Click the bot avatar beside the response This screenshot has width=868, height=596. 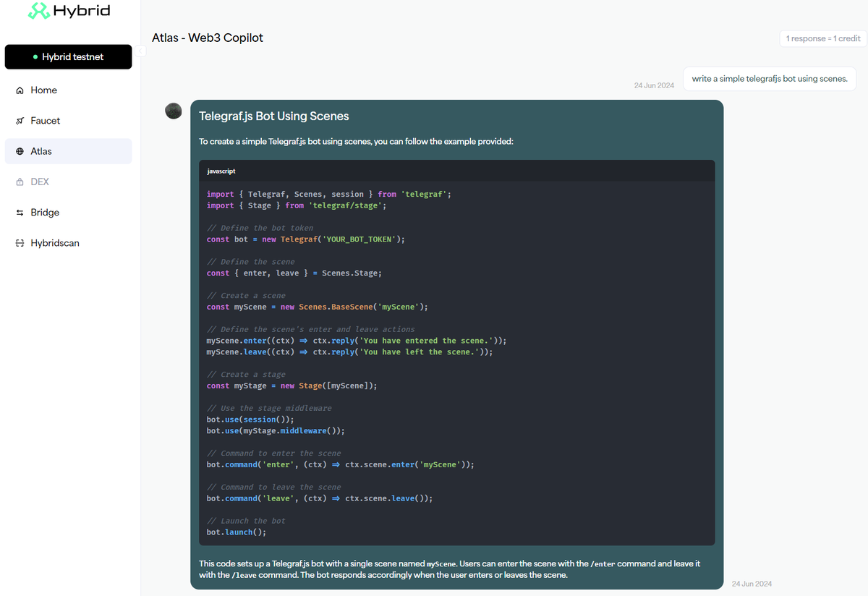click(x=174, y=111)
